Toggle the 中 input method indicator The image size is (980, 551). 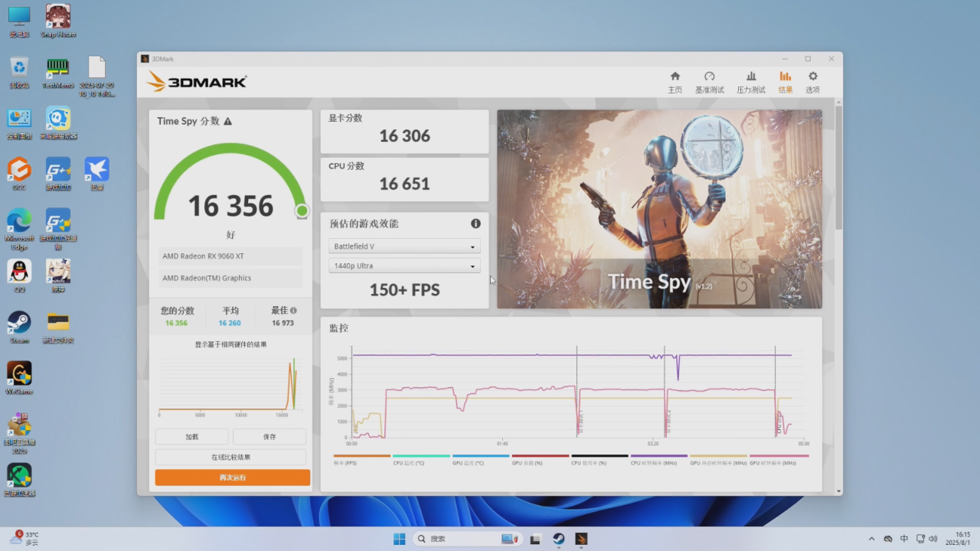[904, 539]
